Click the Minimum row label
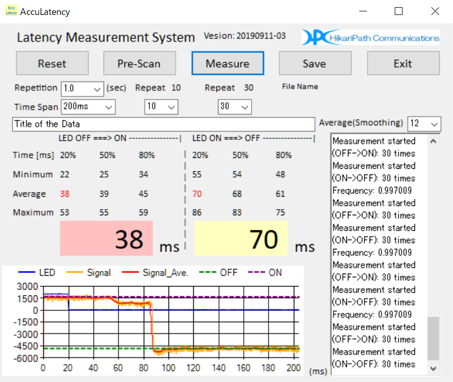 click(33, 174)
